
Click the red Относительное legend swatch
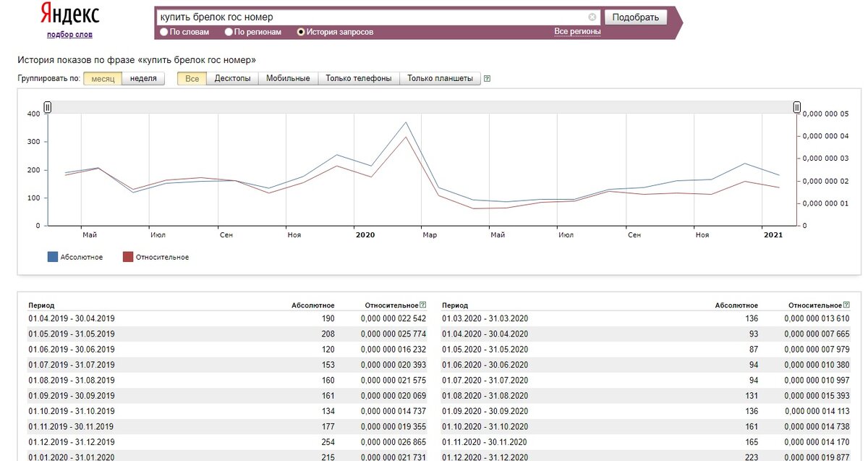[x=128, y=257]
